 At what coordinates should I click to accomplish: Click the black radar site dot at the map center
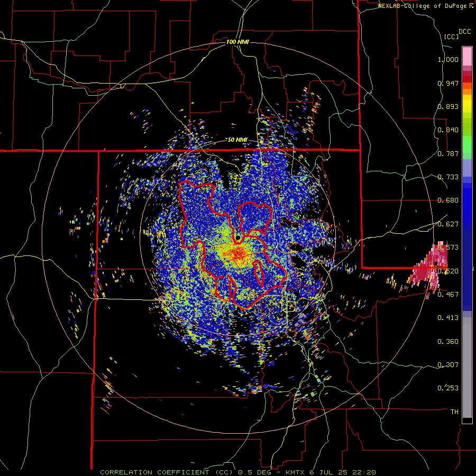point(237,237)
